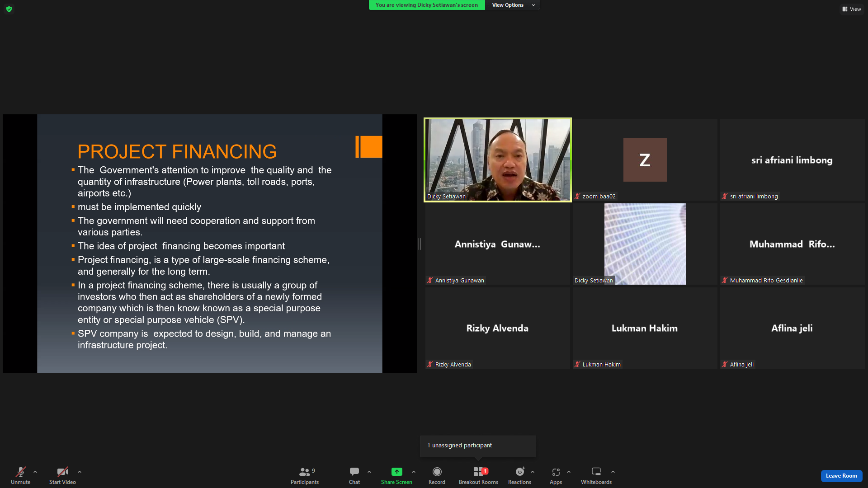The width and height of the screenshot is (868, 488).
Task: Open the Chat panel
Action: click(354, 475)
